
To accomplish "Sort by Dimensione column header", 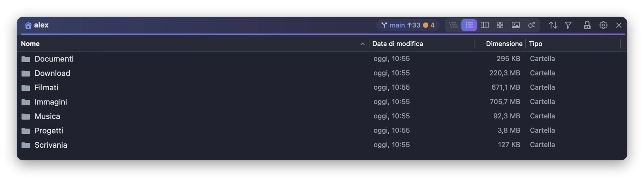I will (x=504, y=44).
